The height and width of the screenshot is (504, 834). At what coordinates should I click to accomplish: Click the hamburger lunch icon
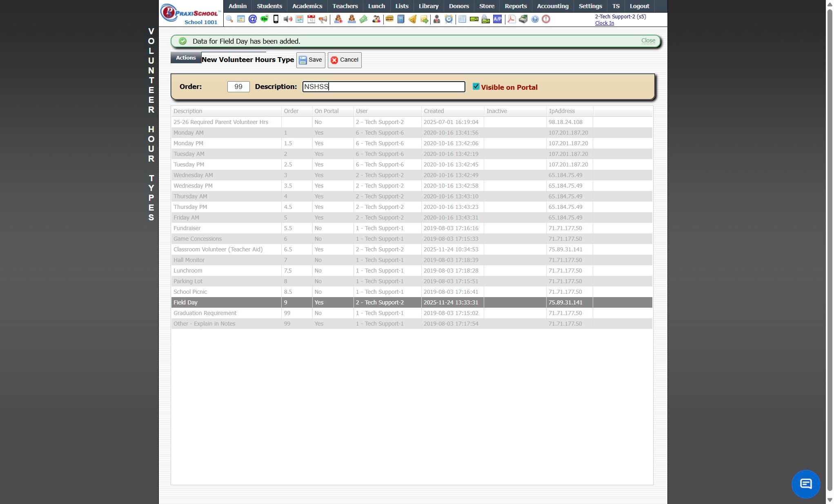click(x=389, y=19)
